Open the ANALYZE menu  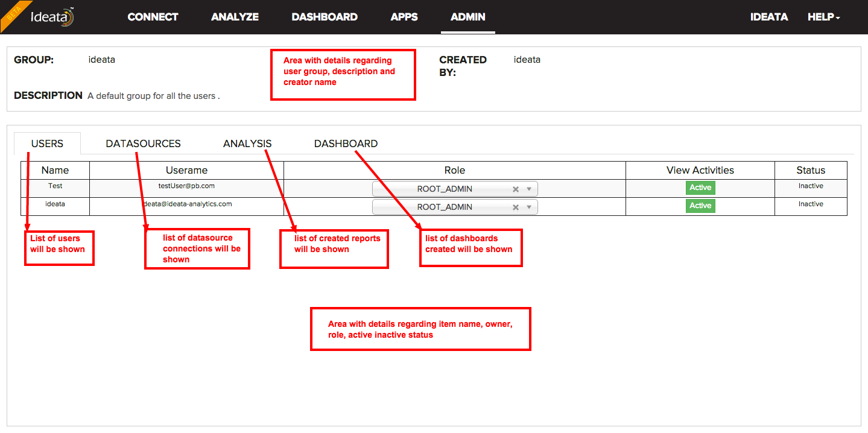(x=235, y=17)
